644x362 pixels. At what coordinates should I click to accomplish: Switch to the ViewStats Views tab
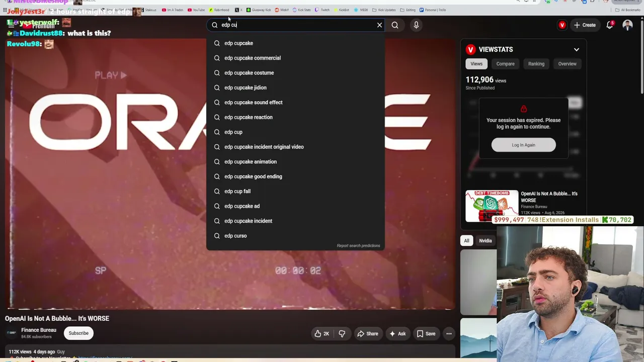[476, 64]
